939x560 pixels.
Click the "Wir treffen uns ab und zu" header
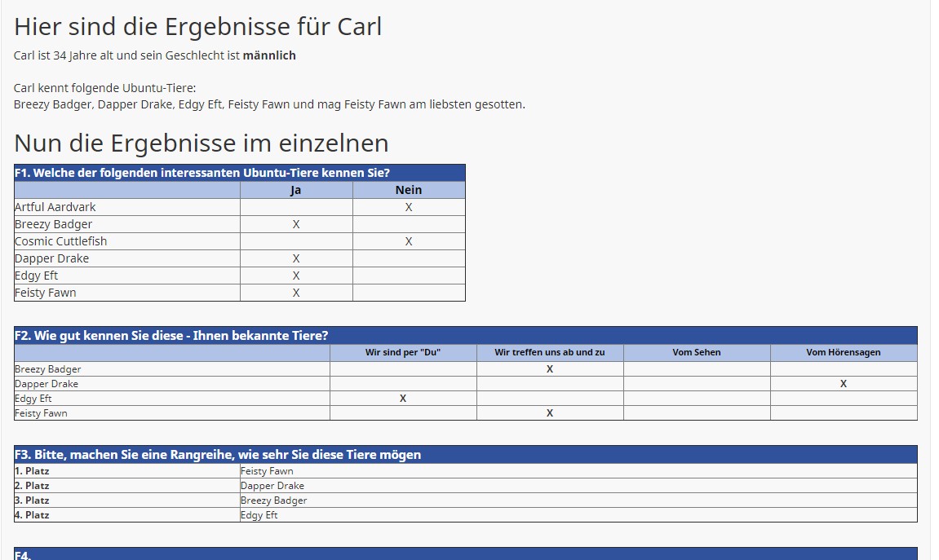click(x=550, y=352)
